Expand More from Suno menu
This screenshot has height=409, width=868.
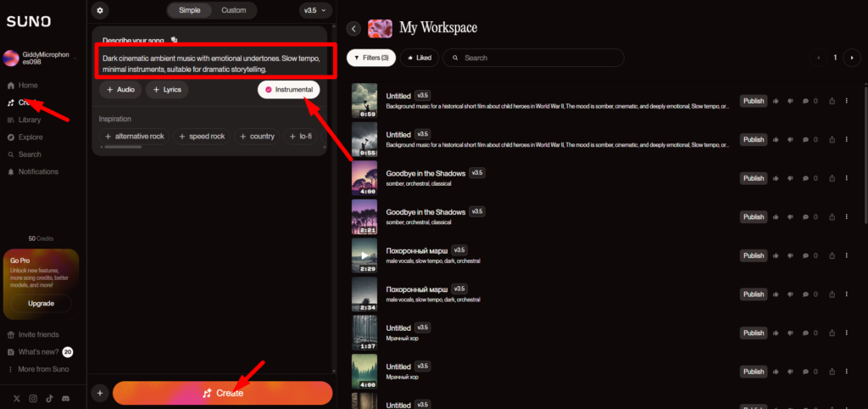[x=37, y=369]
